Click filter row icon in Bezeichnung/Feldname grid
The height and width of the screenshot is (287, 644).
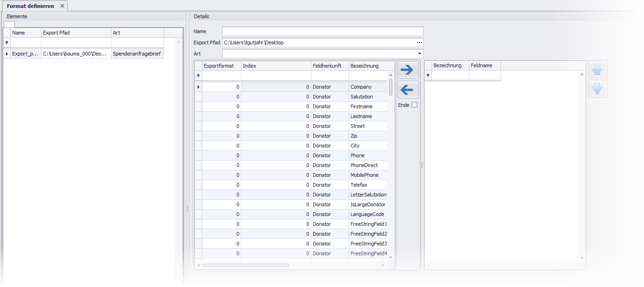click(x=428, y=75)
